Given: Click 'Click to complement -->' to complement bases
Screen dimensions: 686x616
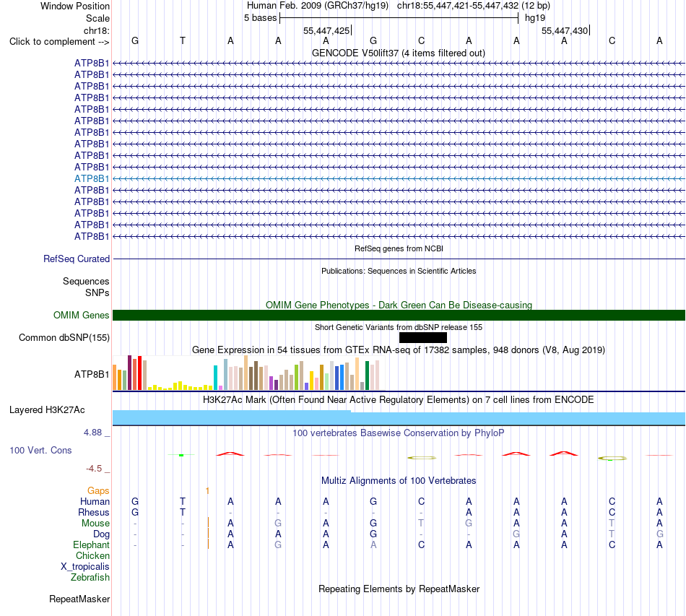Looking at the screenshot, I should coord(59,42).
